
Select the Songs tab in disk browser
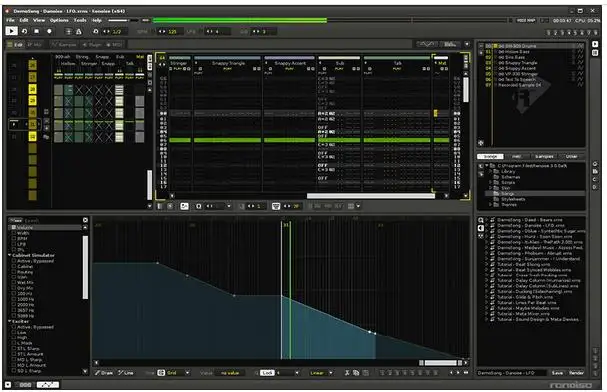(x=490, y=156)
